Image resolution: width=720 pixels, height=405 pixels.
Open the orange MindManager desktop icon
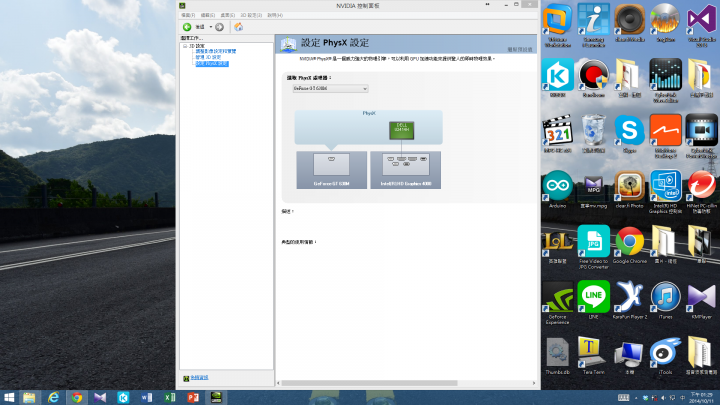665,135
